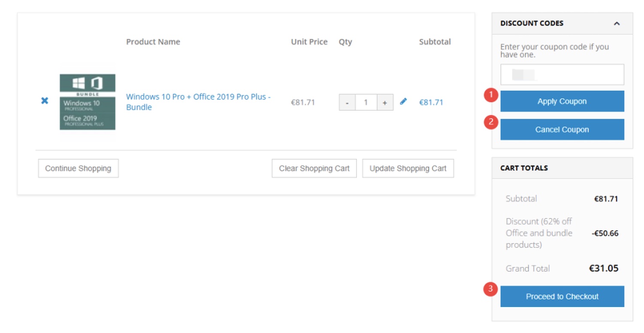The width and height of the screenshot is (644, 333).
Task: Update Shopping Cart
Action: tap(407, 168)
